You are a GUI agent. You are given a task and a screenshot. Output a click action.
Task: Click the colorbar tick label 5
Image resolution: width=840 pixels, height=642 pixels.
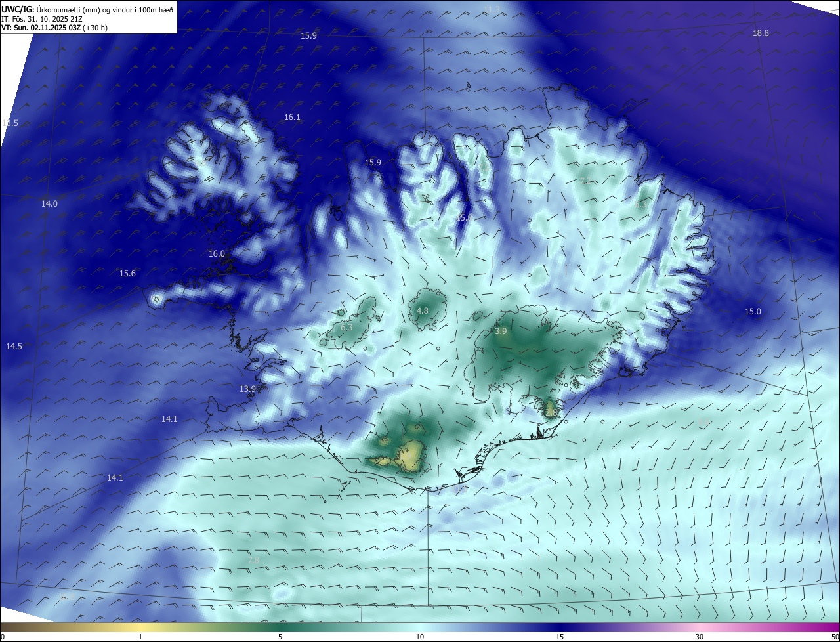(280, 637)
